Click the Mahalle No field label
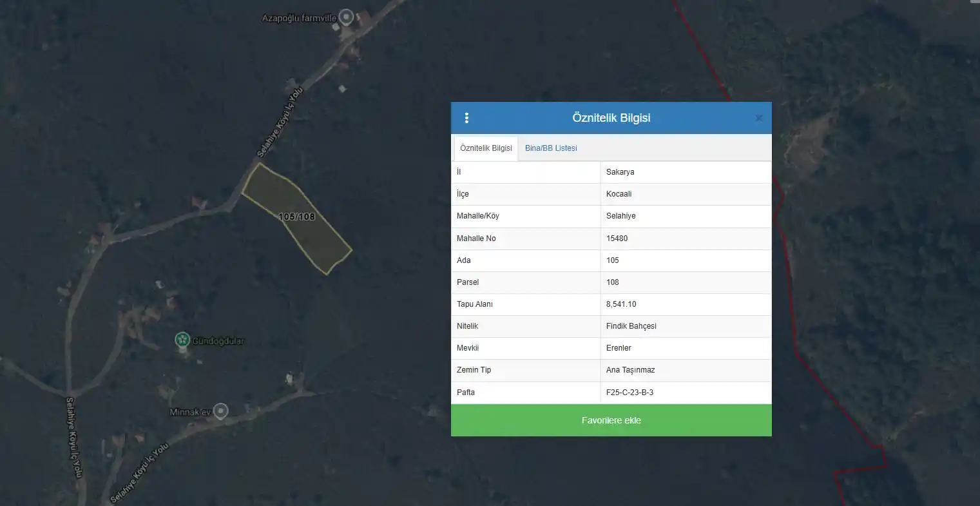This screenshot has height=506, width=980. 476,238
